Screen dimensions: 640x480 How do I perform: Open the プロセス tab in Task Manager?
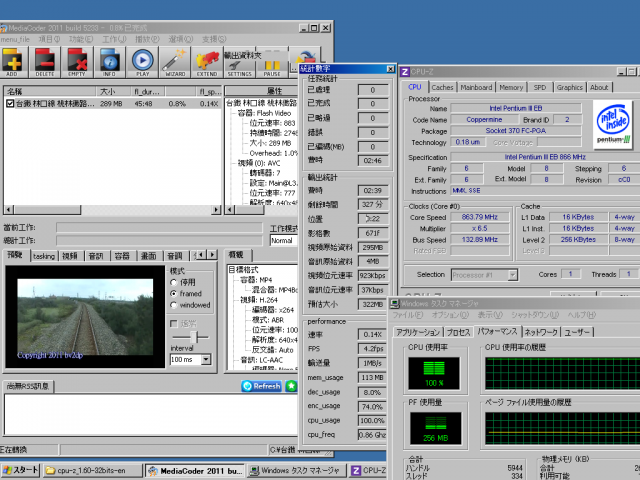point(458,332)
